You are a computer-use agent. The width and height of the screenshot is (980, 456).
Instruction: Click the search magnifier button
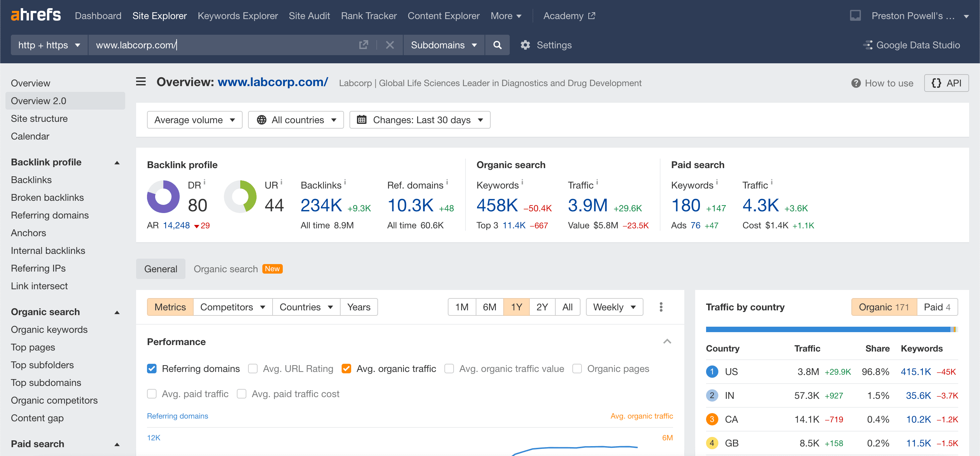[x=497, y=45]
